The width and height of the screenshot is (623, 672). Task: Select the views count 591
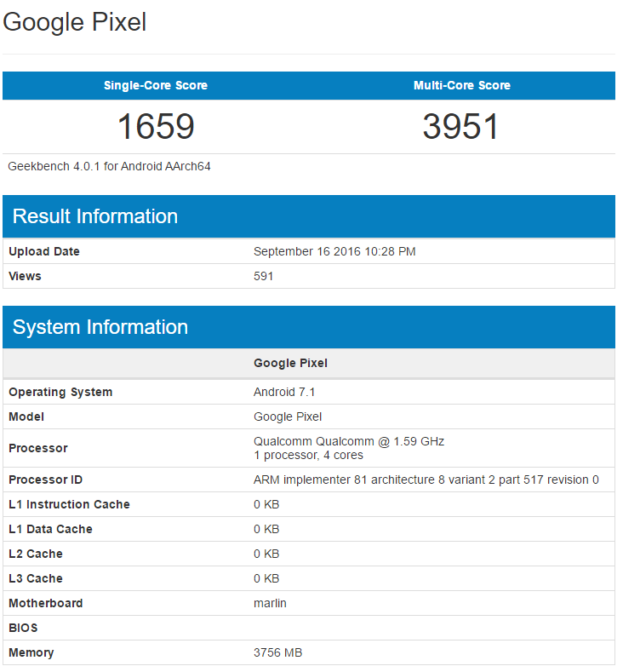tap(263, 276)
